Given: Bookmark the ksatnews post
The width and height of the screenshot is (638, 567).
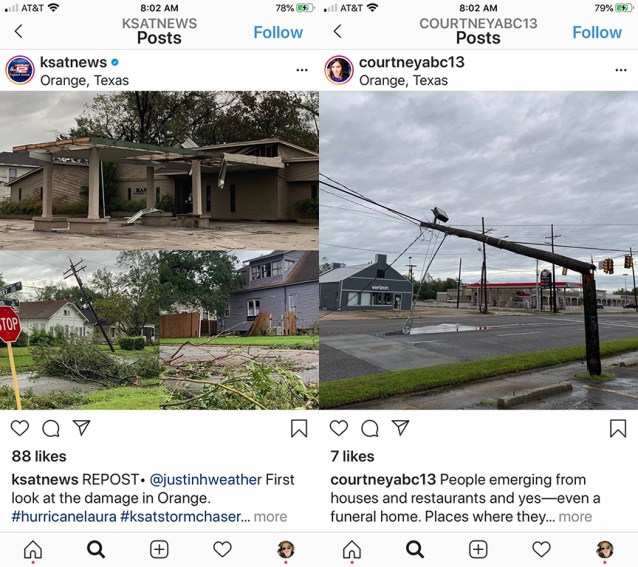Looking at the screenshot, I should click(x=299, y=428).
